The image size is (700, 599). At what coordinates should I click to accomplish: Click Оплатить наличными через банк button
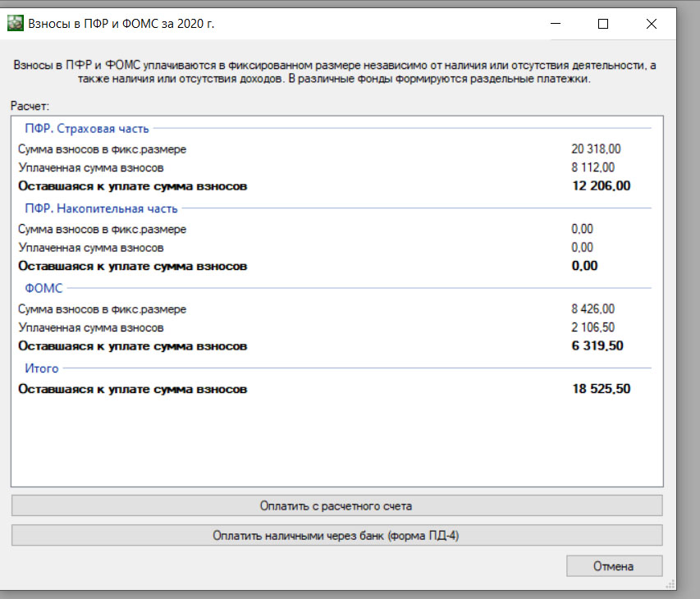(336, 535)
